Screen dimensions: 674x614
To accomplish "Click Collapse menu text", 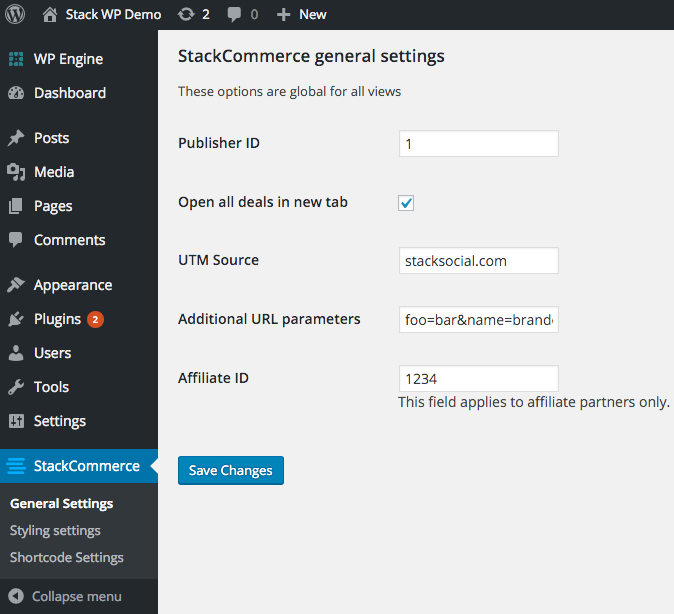I will [77, 597].
